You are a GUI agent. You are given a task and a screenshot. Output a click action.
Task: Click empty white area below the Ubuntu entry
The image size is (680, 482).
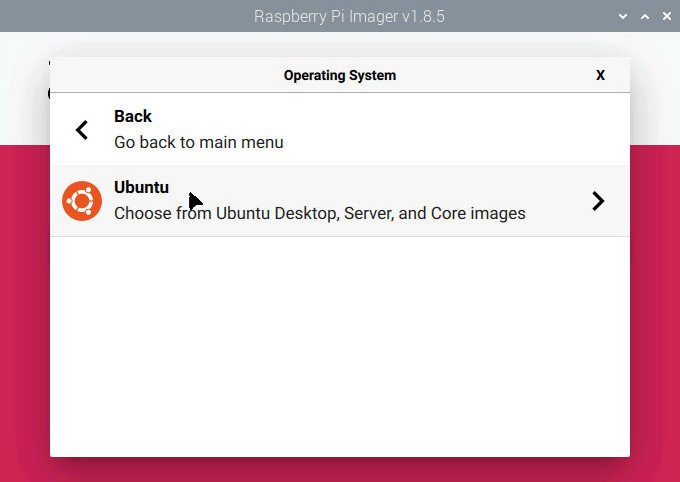point(340,347)
